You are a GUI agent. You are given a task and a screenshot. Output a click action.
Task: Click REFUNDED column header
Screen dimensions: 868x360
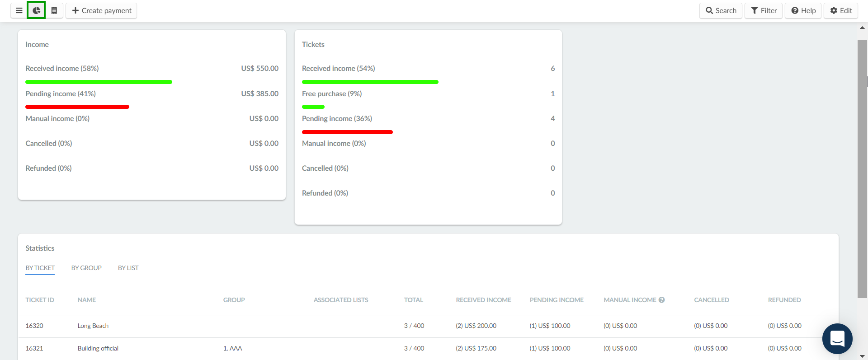[x=784, y=300]
